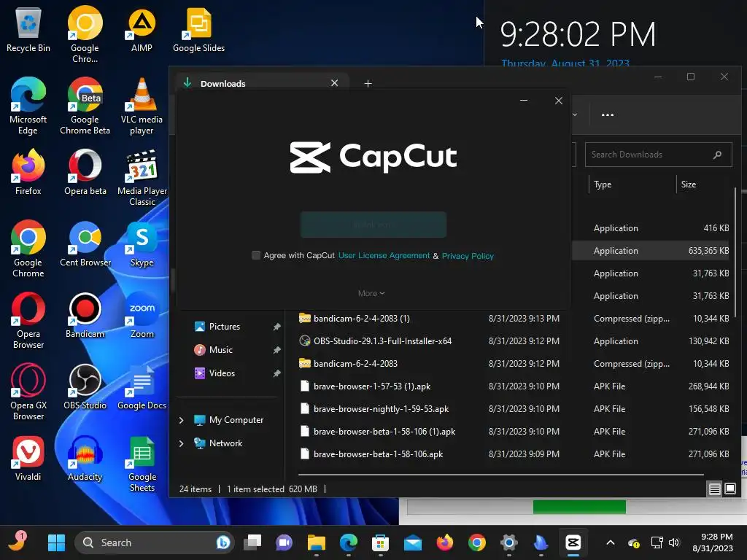Check the Agree with CapCut checkbox
The height and width of the screenshot is (560, 747).
tap(256, 255)
